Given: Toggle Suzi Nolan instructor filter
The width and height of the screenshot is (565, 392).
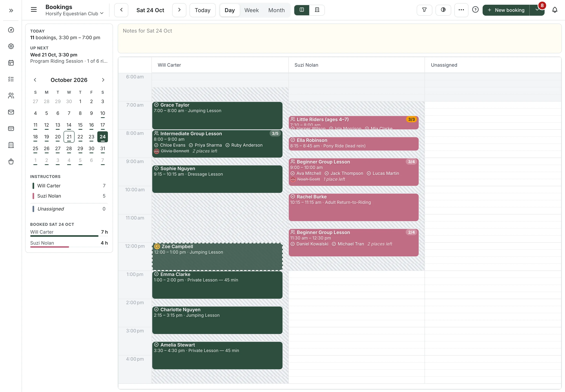Looking at the screenshot, I should (69, 196).
